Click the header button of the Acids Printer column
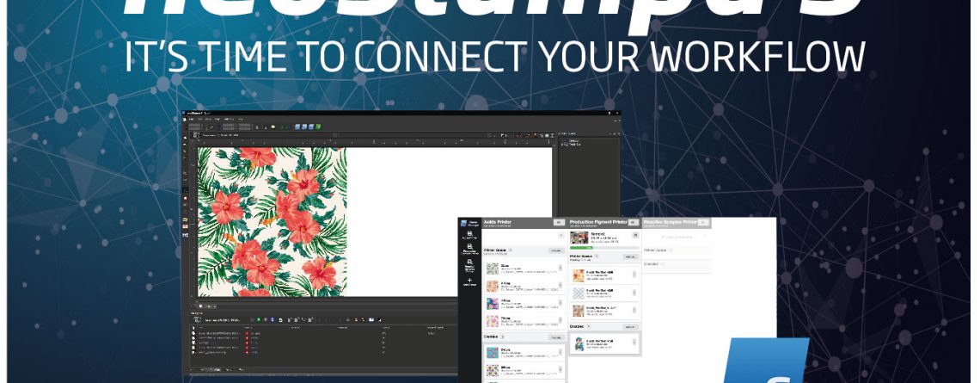This screenshot has height=383, width=980. [x=560, y=222]
